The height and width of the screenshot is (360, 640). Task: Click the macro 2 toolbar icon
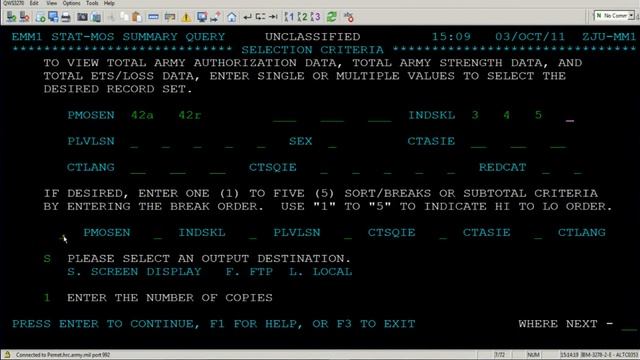point(302,17)
